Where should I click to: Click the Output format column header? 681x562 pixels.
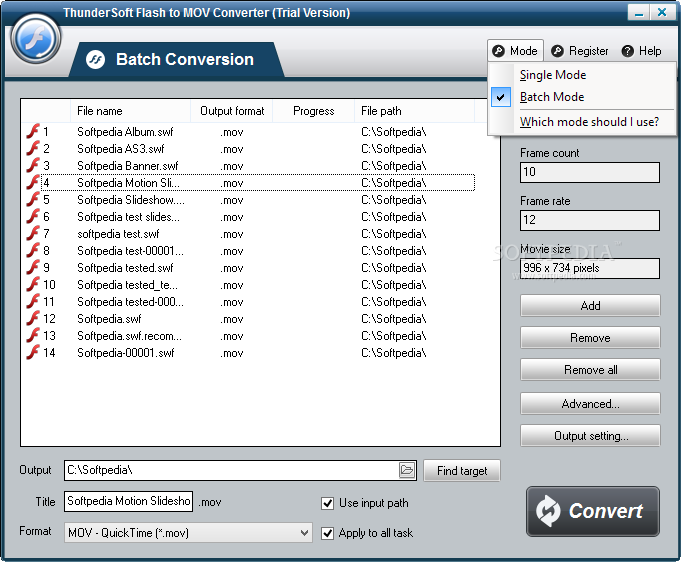[x=232, y=111]
